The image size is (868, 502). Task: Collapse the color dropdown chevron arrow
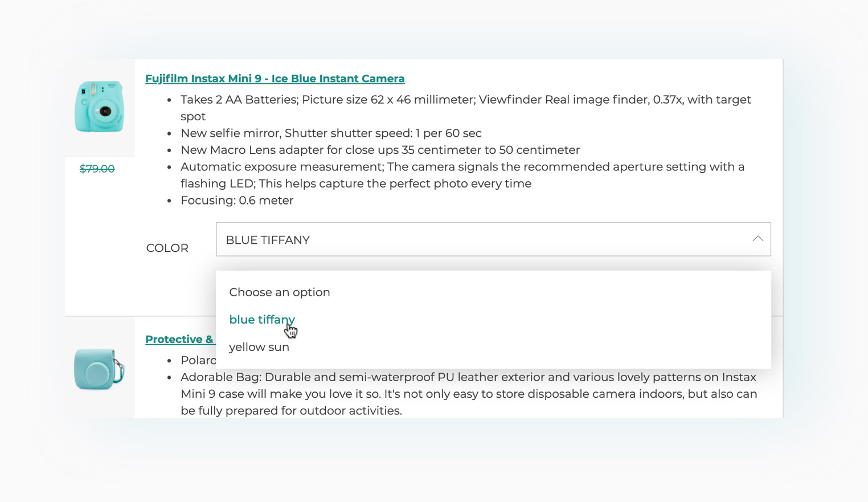tap(757, 239)
